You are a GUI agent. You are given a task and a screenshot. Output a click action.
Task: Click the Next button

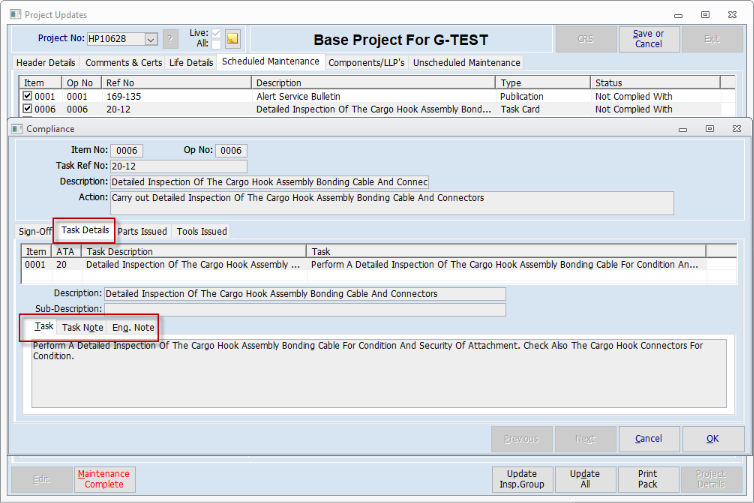(x=585, y=439)
